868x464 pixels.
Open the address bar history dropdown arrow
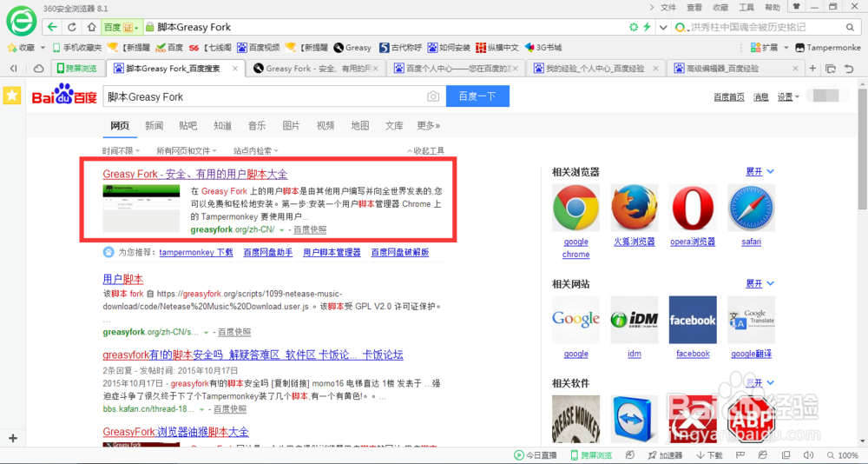click(662, 27)
